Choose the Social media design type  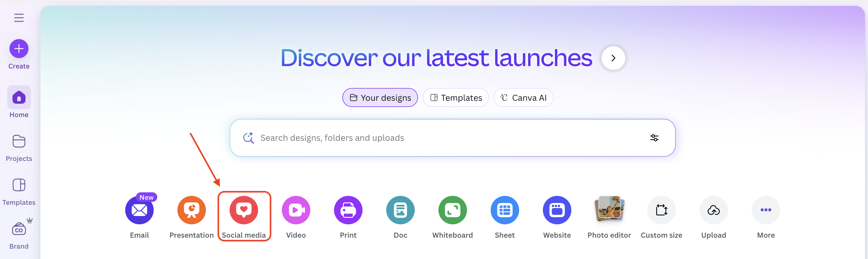click(244, 210)
